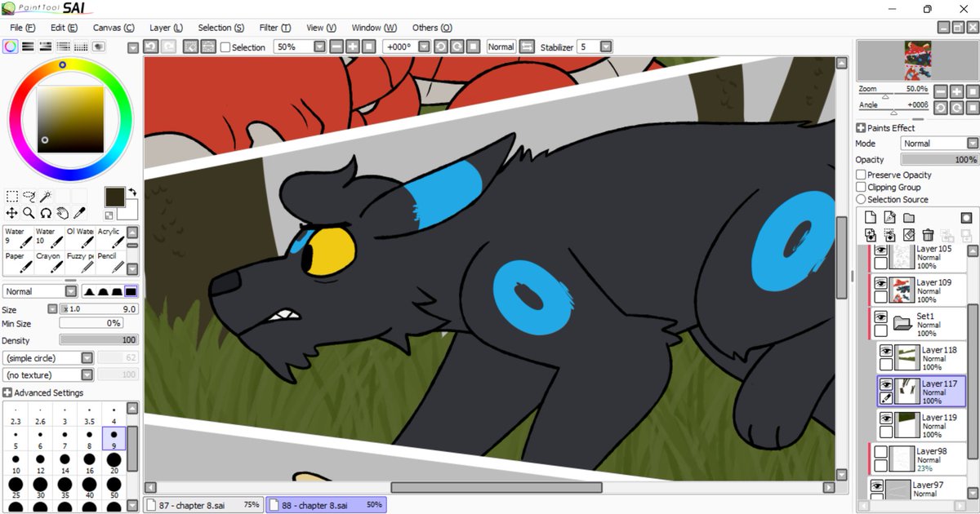
Task: Open the Layer menu
Action: [x=166, y=28]
